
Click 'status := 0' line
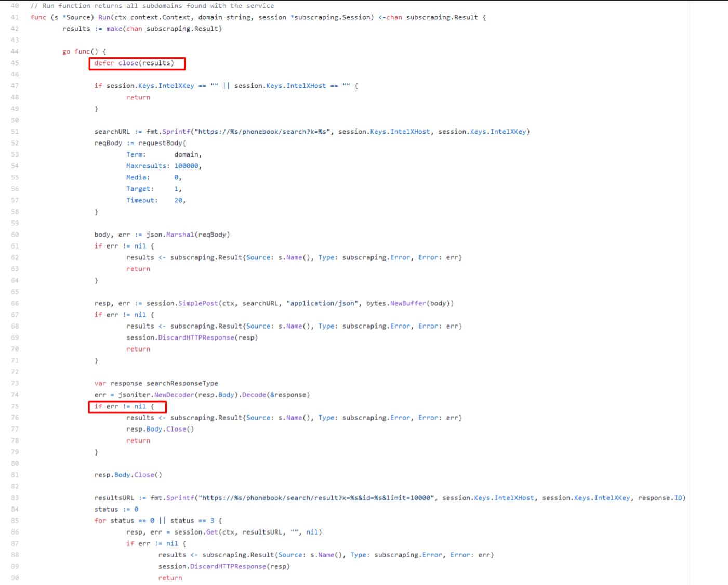(x=116, y=509)
